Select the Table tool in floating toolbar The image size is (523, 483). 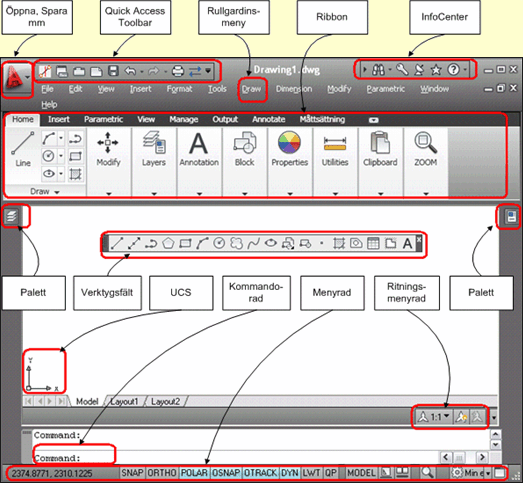[x=373, y=244]
